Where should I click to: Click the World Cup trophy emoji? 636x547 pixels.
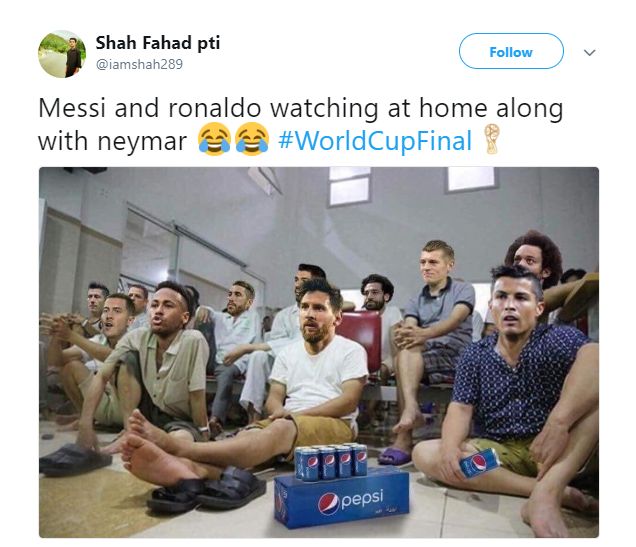pyautogui.click(x=492, y=139)
